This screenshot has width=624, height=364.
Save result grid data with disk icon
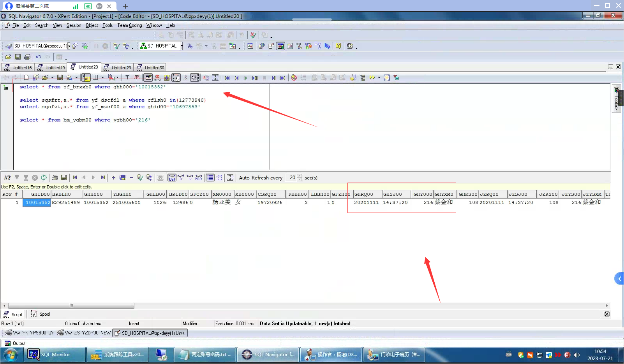64,178
